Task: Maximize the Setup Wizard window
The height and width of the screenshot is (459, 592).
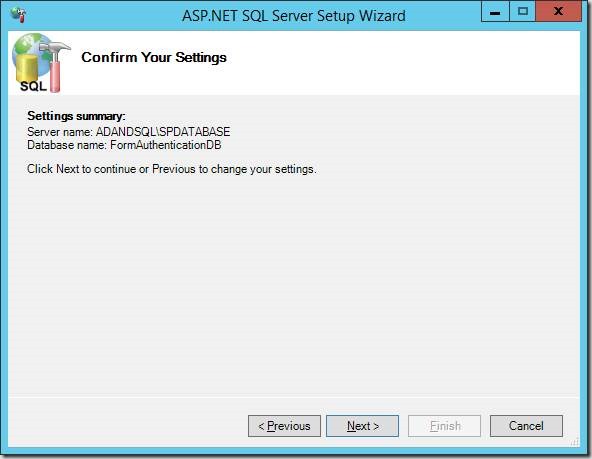Action: coord(523,11)
